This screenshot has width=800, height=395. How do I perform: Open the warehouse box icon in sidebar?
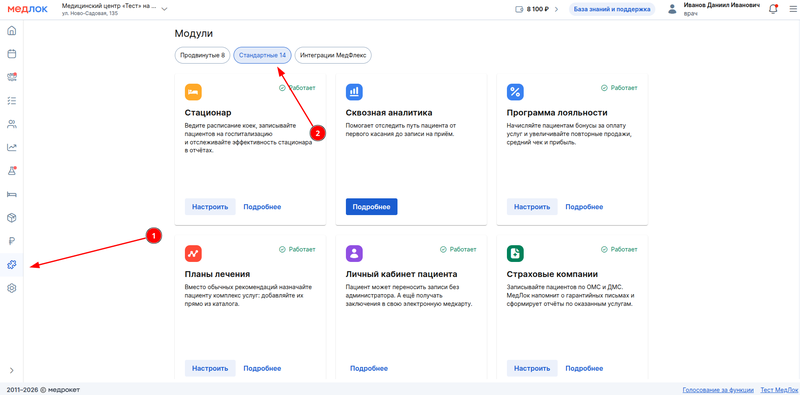pyautogui.click(x=12, y=218)
